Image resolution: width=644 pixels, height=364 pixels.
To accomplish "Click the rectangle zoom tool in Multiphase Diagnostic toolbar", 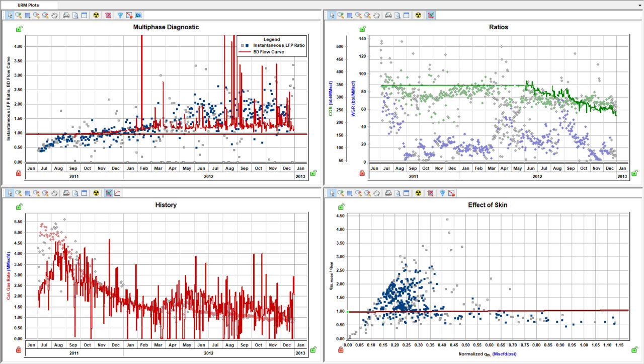I will click(28, 15).
